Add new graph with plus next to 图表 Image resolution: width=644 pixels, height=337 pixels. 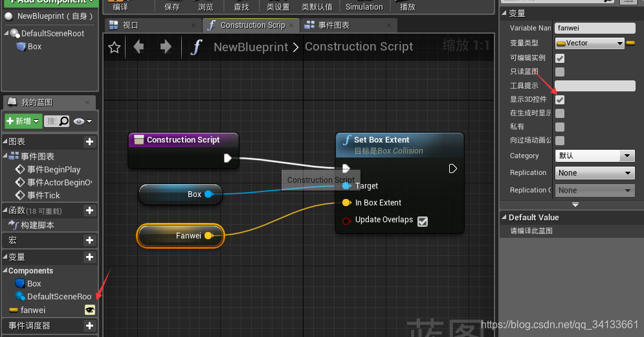(x=89, y=142)
